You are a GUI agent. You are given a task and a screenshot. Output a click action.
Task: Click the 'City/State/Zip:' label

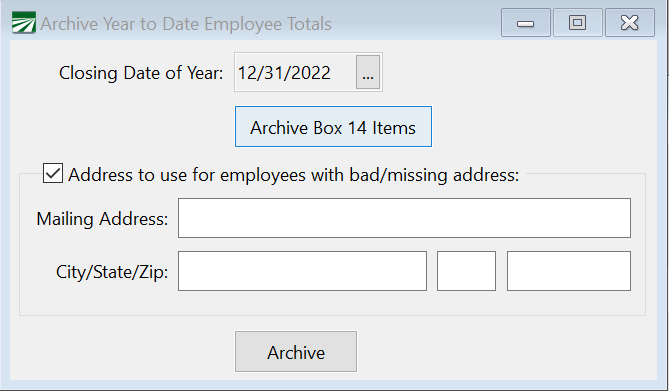pos(112,272)
